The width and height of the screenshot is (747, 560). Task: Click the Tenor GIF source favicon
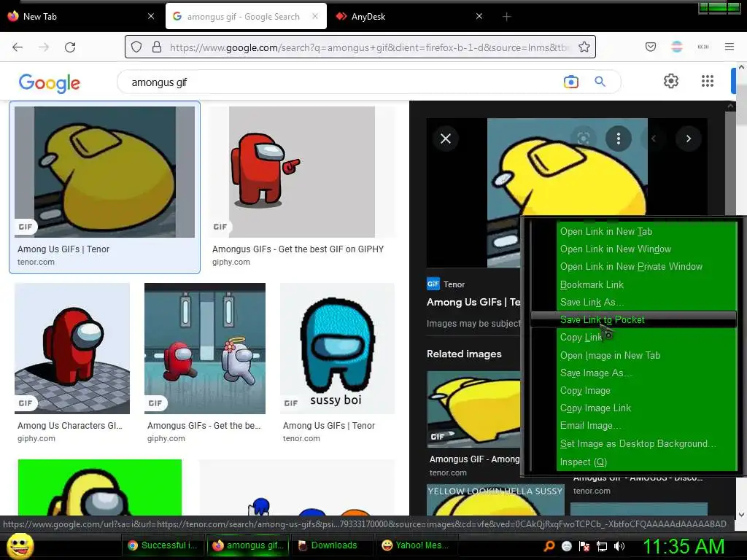point(433,284)
